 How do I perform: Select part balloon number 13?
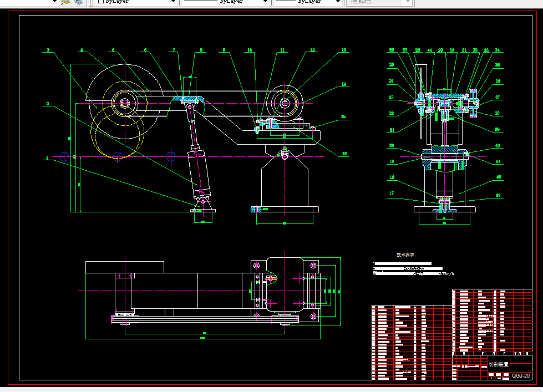343,50
